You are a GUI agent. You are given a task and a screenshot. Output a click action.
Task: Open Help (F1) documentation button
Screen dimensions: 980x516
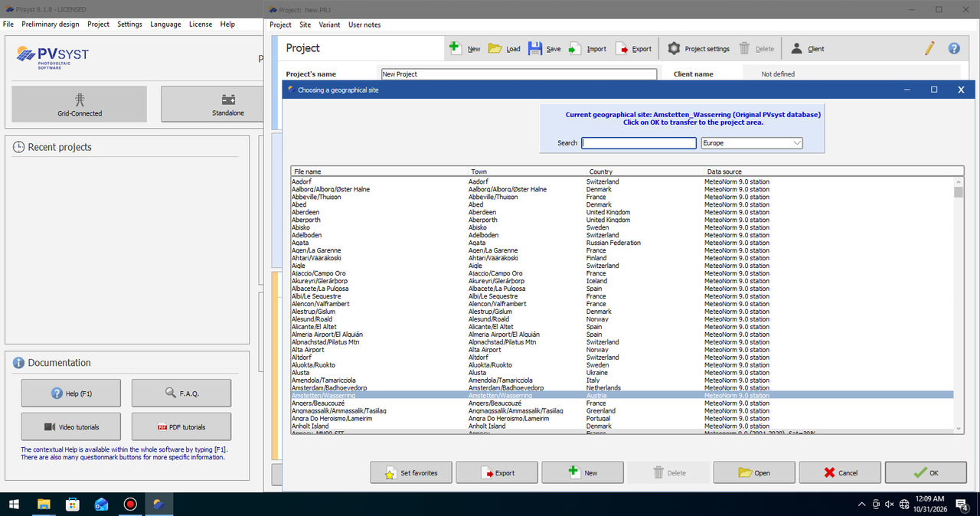point(71,393)
